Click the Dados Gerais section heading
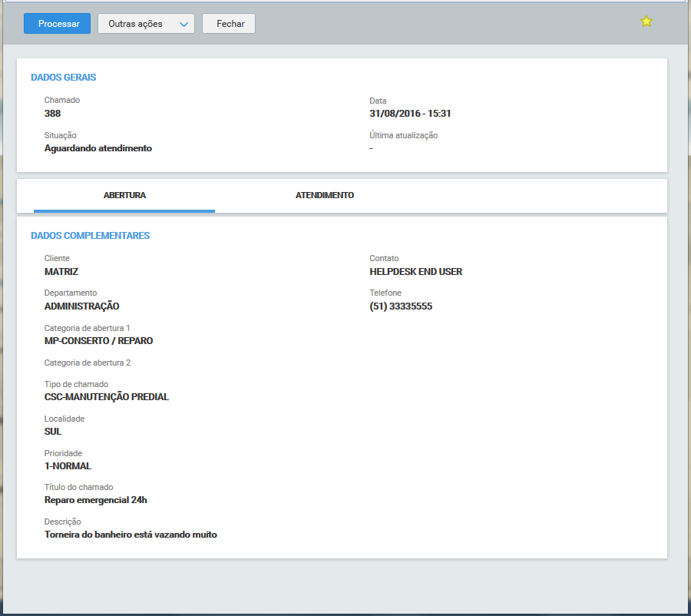This screenshot has width=691, height=616. coord(63,78)
